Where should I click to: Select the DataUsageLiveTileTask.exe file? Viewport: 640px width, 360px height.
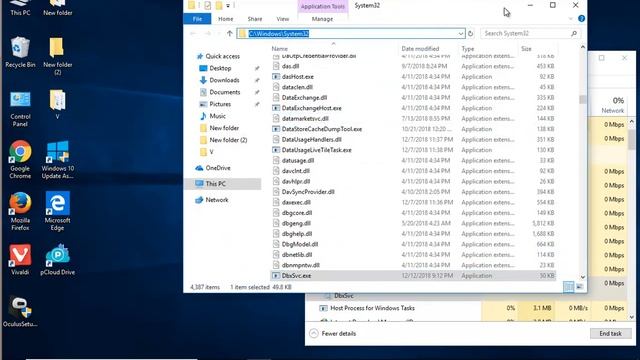[x=316, y=150]
